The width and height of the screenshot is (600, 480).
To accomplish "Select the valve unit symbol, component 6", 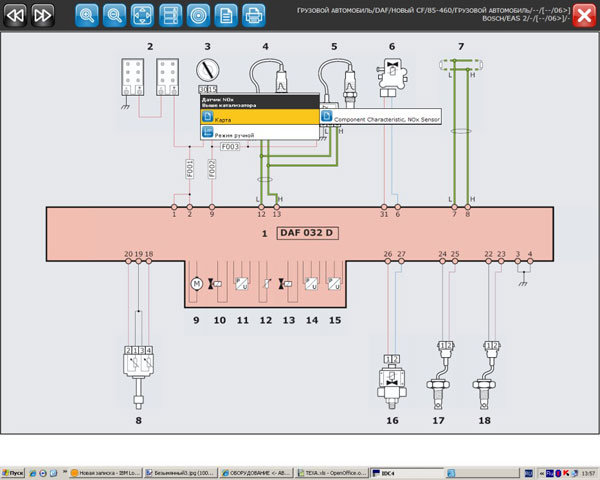I will pos(392,78).
